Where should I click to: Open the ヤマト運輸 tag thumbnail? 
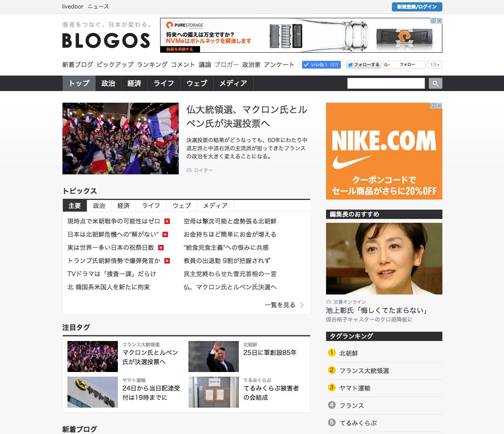[93, 392]
